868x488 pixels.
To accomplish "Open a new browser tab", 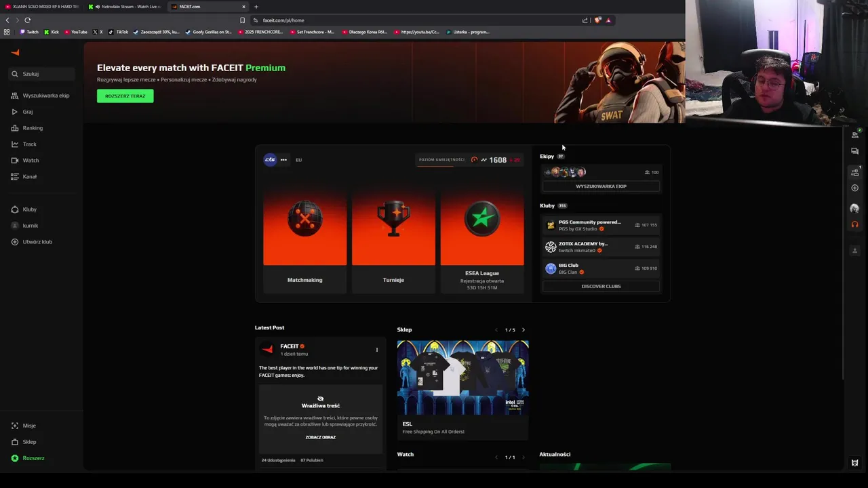I will [256, 7].
